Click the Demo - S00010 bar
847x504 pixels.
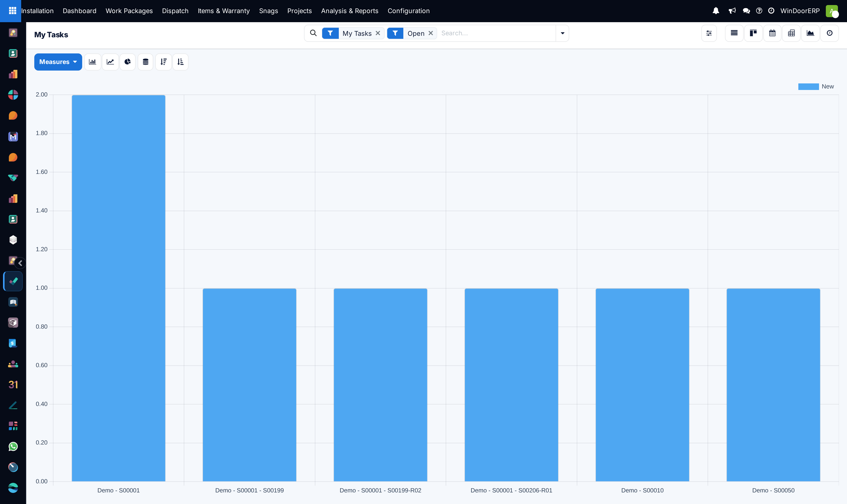click(642, 385)
